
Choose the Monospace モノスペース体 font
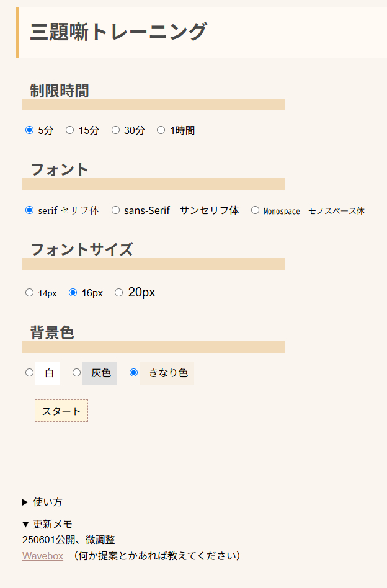(x=255, y=210)
